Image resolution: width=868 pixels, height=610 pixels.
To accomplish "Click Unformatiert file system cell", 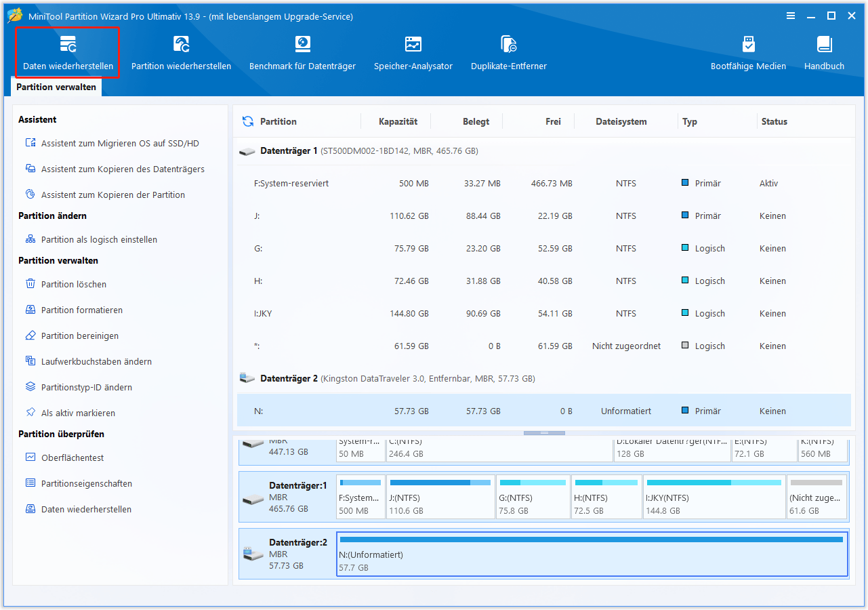I will 626,411.
